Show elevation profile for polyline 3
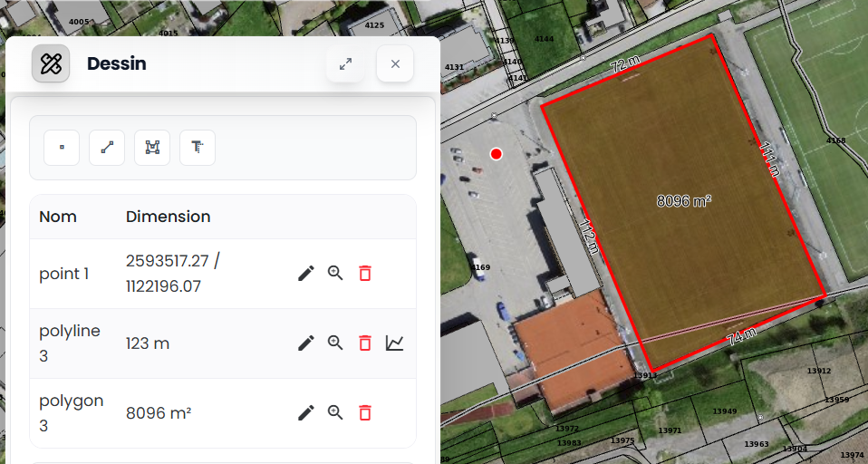Screen dimensions: 868x464 click(395, 343)
